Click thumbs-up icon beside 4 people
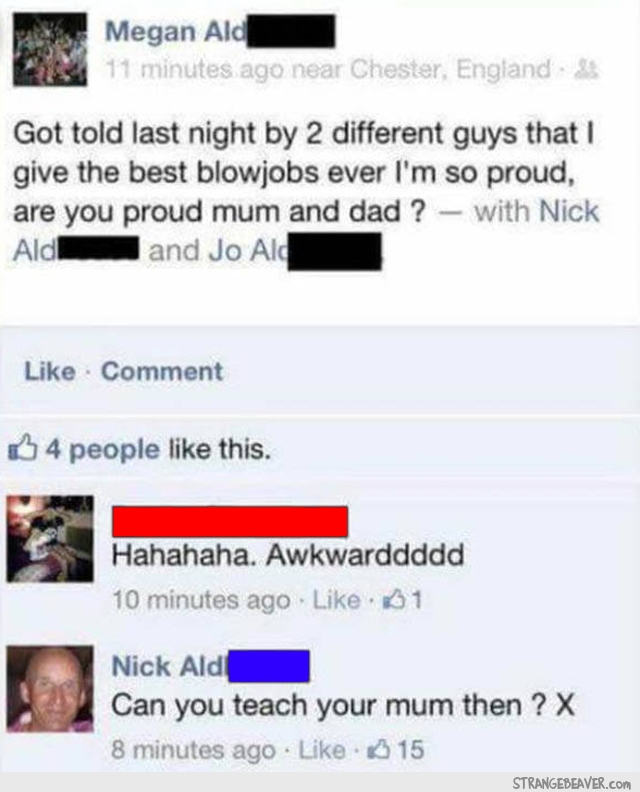This screenshot has width=640, height=792. [23, 448]
